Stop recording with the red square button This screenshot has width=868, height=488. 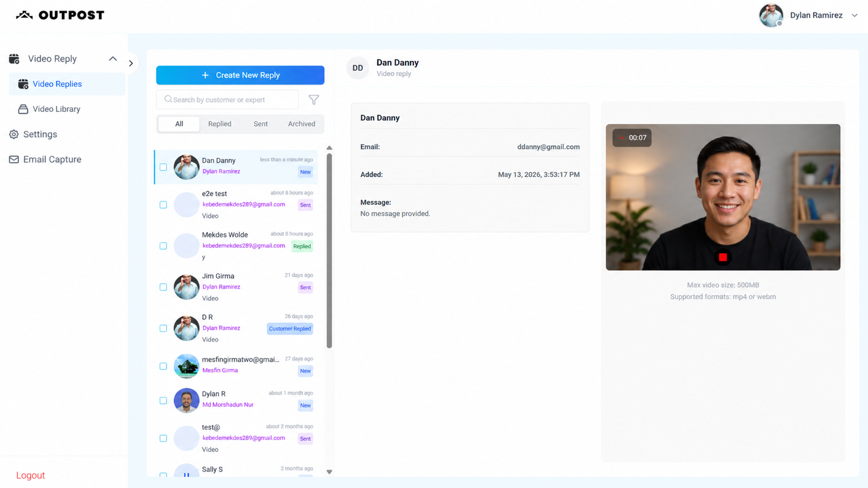[723, 257]
